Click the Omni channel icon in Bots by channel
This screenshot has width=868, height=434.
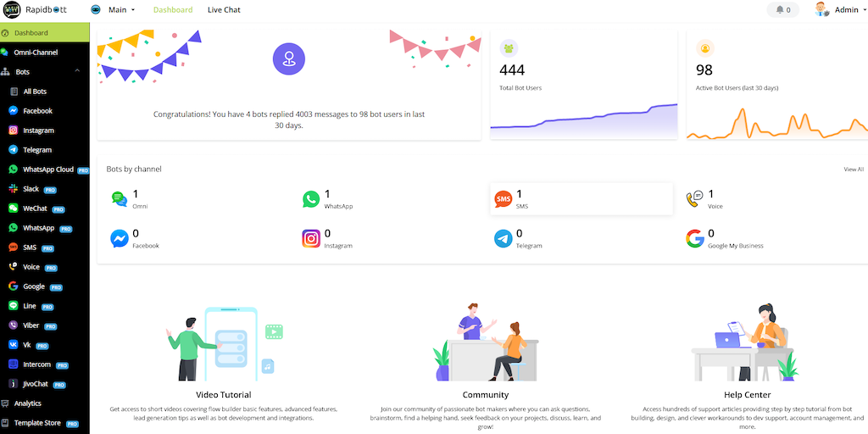119,199
